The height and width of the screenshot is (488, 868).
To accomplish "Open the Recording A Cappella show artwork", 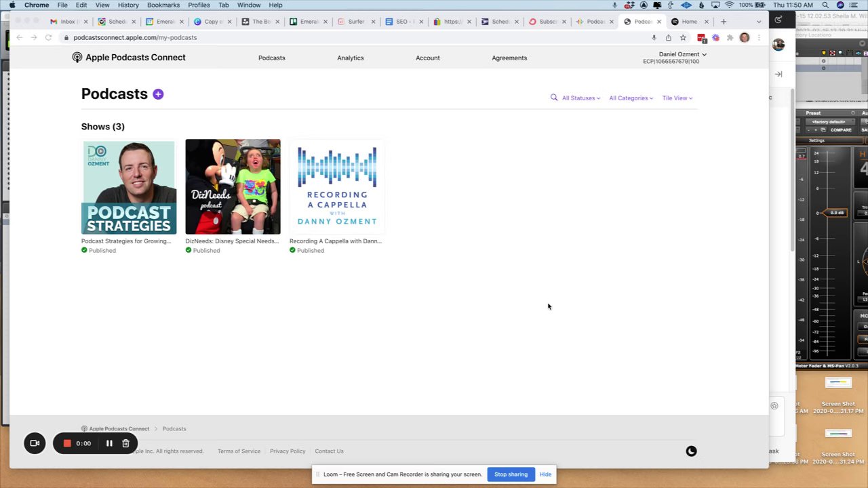I will point(337,187).
